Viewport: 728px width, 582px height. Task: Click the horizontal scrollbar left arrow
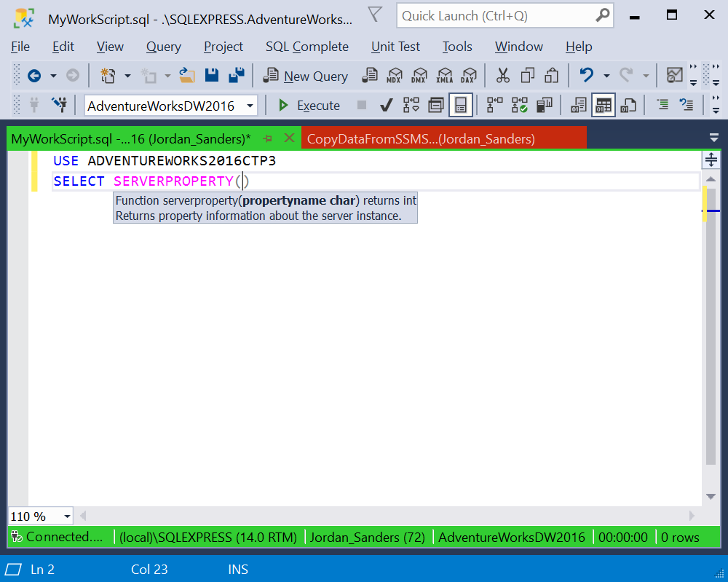coord(83,516)
